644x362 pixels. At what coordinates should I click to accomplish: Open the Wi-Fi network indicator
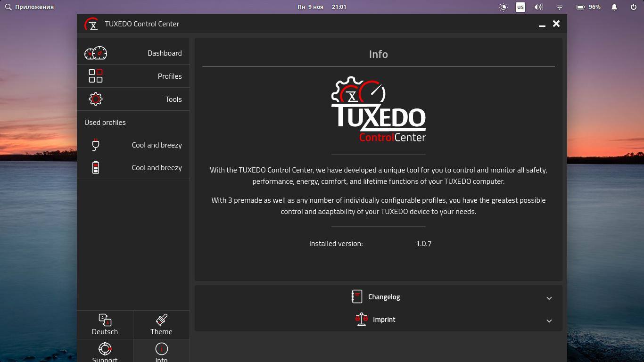(560, 7)
